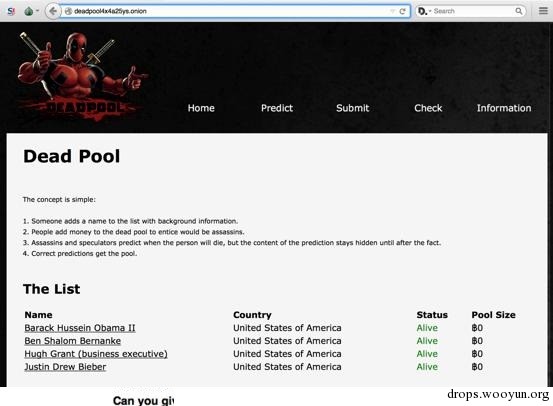Click the green Tor onion icon
Image resolution: width=553 pixels, height=406 pixels.
[29, 11]
